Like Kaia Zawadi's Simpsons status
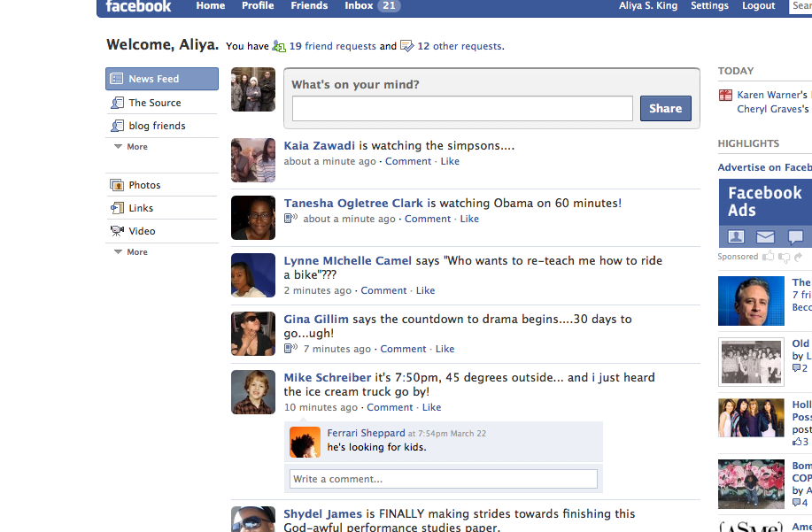The image size is (812, 532). tap(450, 161)
